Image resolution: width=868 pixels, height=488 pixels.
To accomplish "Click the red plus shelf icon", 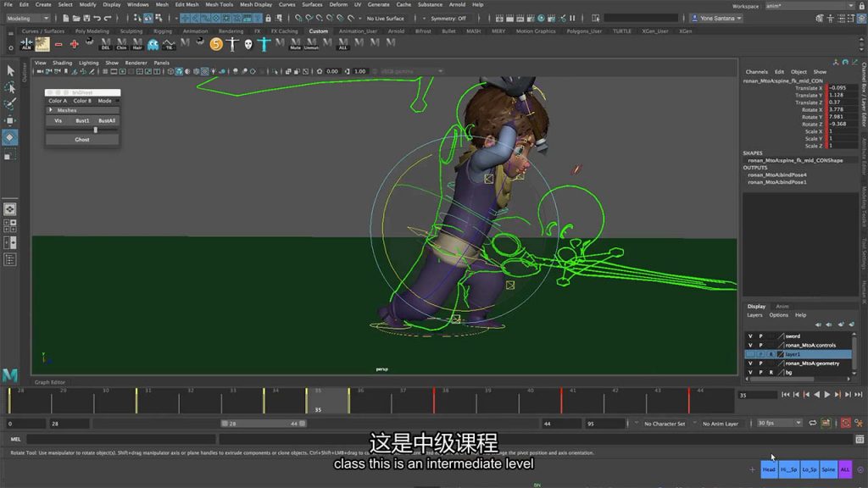I will pos(75,44).
